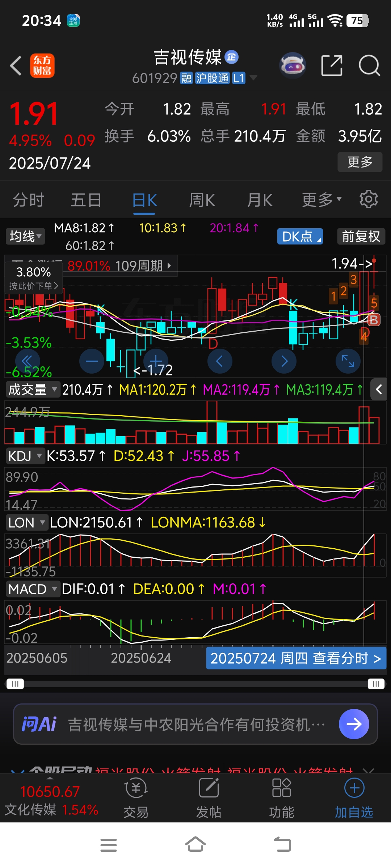Zoom in chart with plus button

click(x=156, y=361)
